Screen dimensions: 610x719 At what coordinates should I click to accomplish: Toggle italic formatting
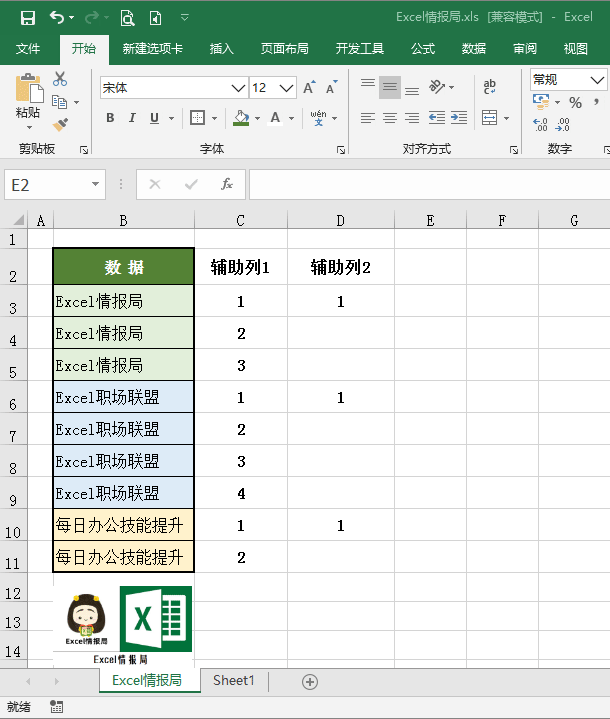pyautogui.click(x=132, y=118)
